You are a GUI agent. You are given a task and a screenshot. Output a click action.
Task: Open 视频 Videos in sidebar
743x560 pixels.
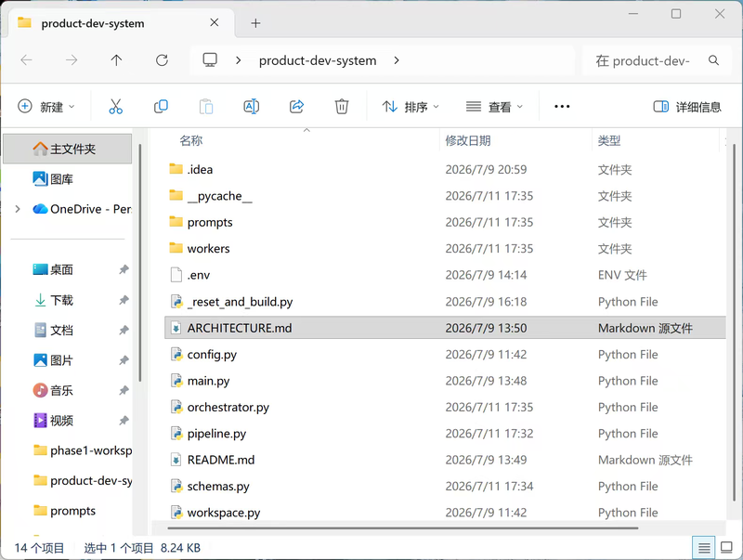click(x=53, y=421)
